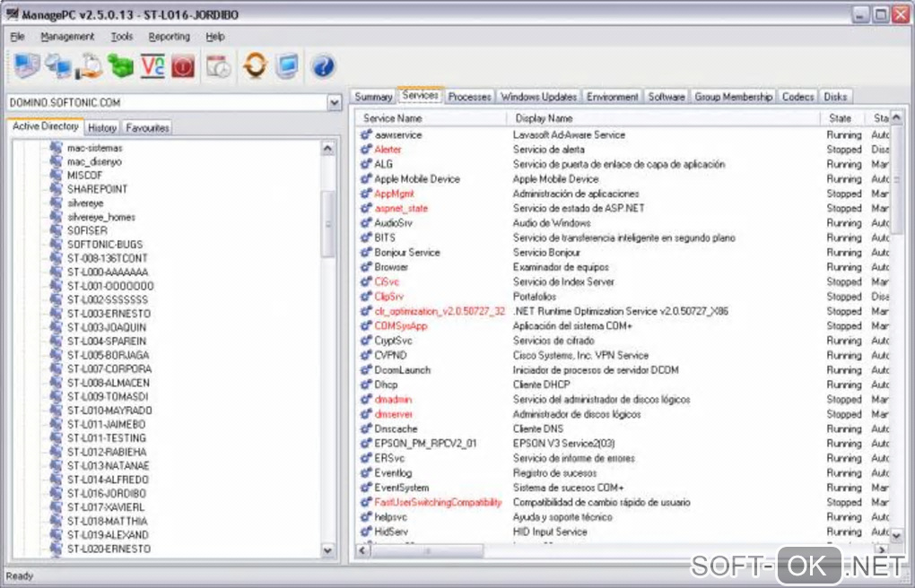The image size is (915, 588).
Task: Launch the VNC remote control icon
Action: pos(152,66)
